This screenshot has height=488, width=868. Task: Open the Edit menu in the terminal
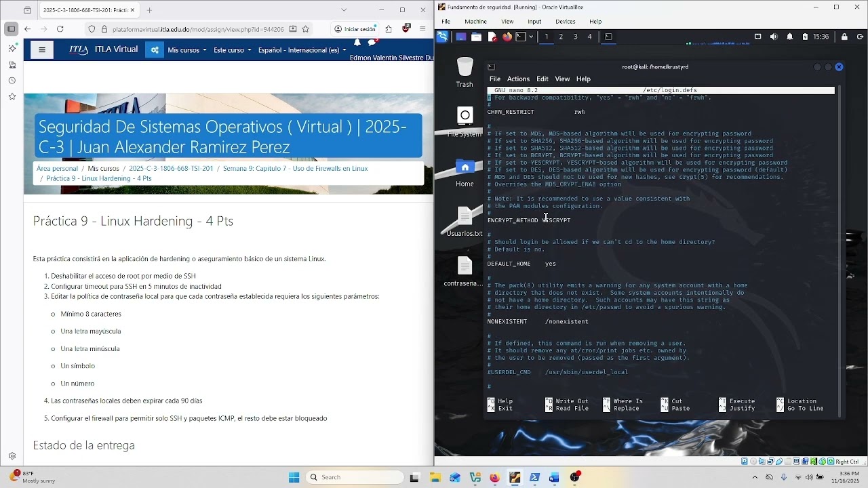pos(542,79)
